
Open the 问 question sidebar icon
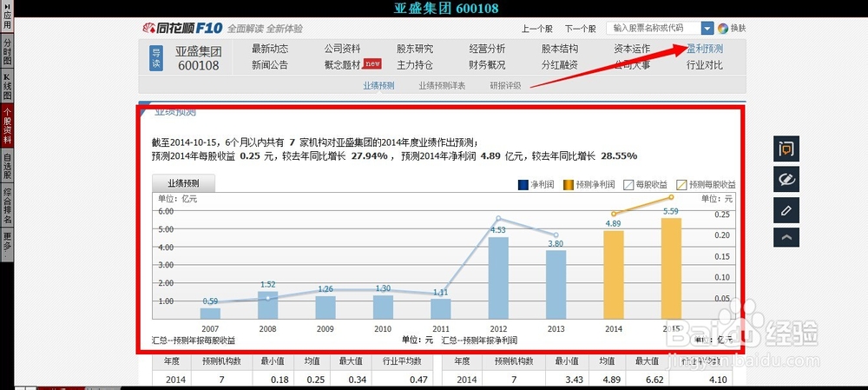tap(786, 149)
